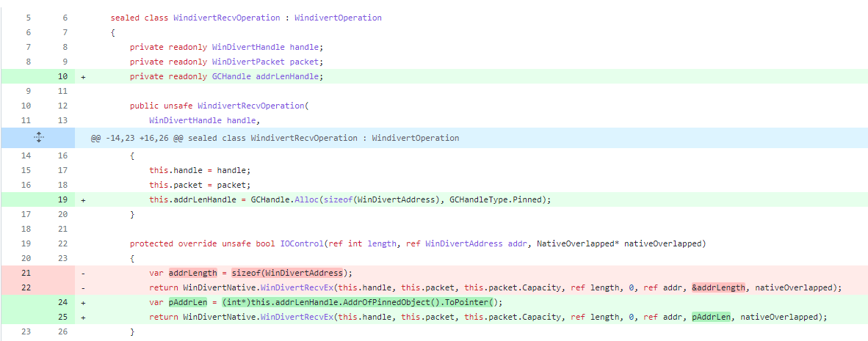Click the minus marker on removed line 21
The image size is (868, 341).
(83, 273)
